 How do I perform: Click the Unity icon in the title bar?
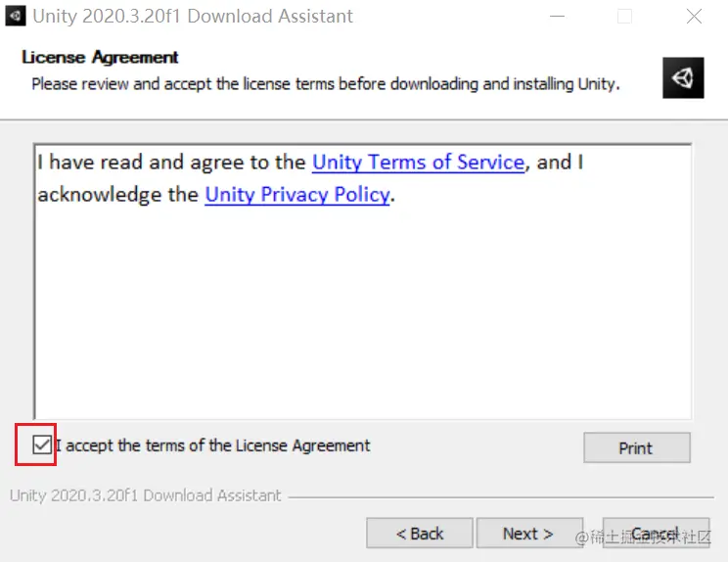(x=16, y=16)
